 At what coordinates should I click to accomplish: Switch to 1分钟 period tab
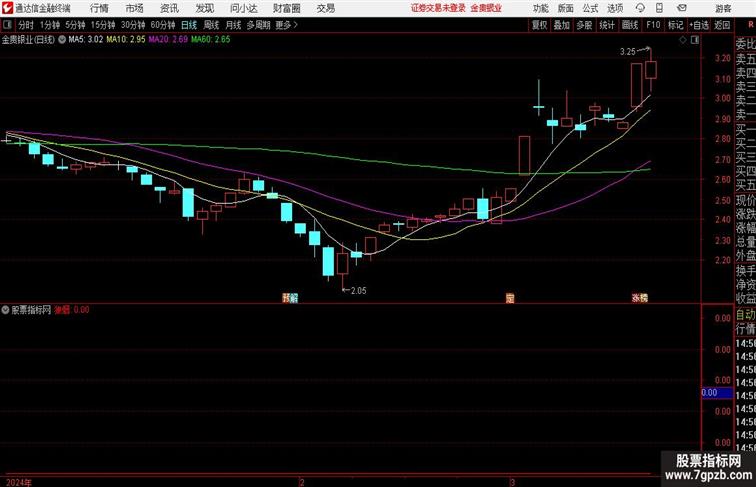click(49, 25)
